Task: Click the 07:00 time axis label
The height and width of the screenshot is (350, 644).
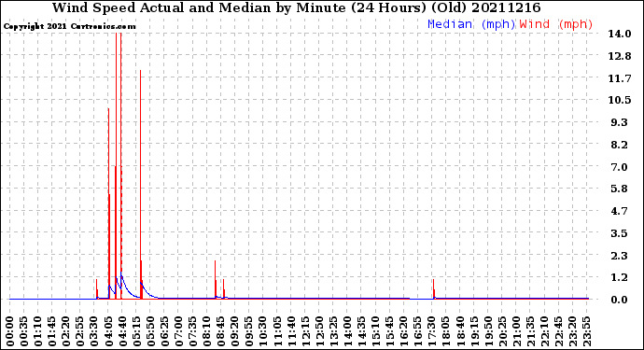Action: [178, 330]
